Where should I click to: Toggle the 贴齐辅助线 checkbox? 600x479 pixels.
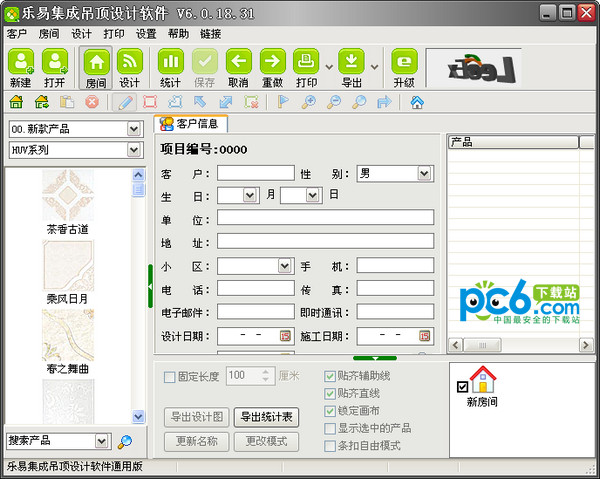(331, 376)
